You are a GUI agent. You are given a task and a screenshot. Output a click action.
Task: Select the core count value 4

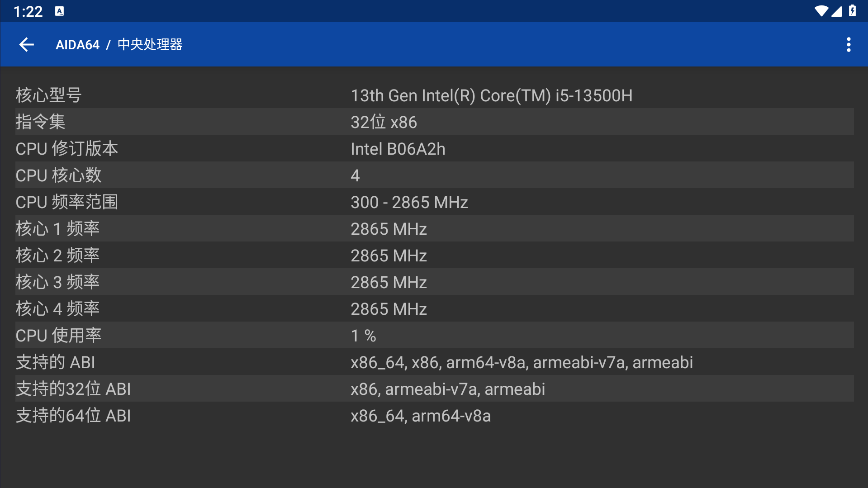355,175
